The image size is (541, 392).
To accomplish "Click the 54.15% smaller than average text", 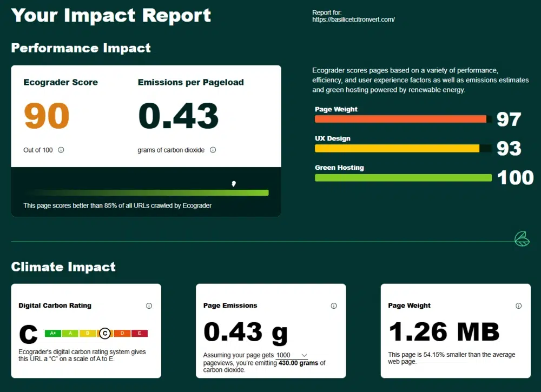I will [451, 358].
